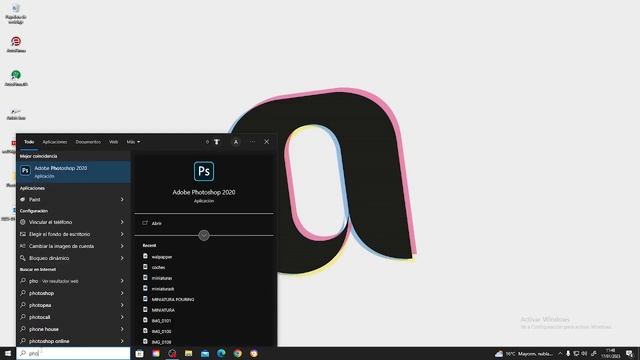Open the Paint application result
Image resolution: width=640 pixels, height=360 pixels.
click(x=73, y=200)
